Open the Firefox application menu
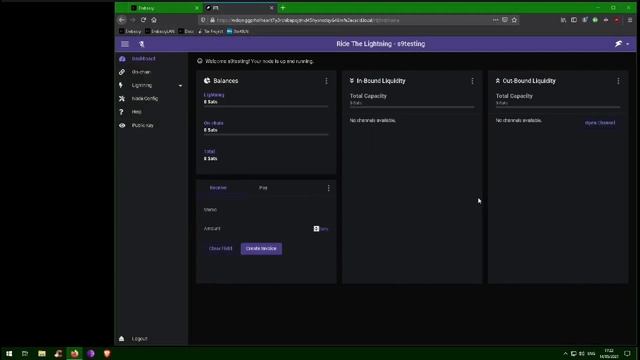Screen dimensions: 640x360 [630, 20]
